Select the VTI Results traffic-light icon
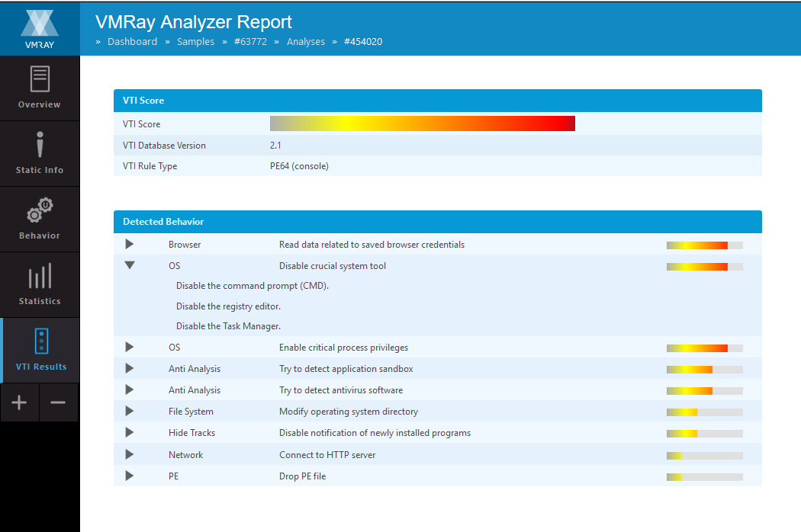The width and height of the screenshot is (801, 532). [41, 341]
